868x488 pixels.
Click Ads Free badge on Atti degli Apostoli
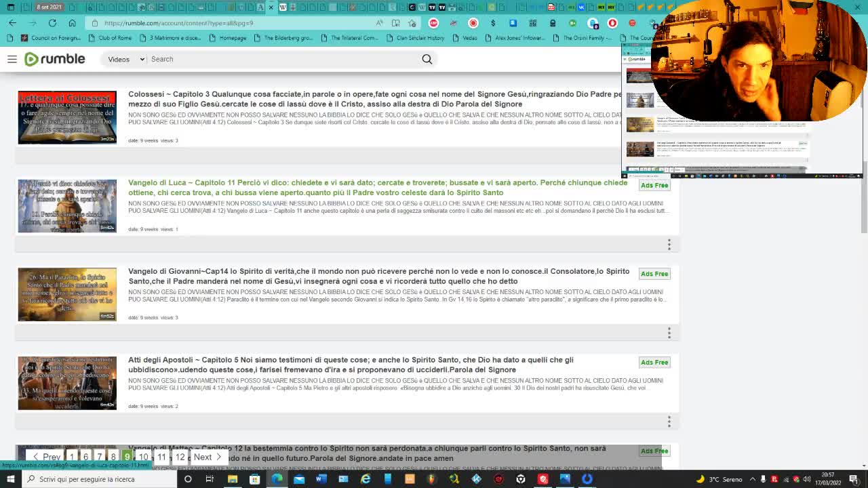pos(654,363)
